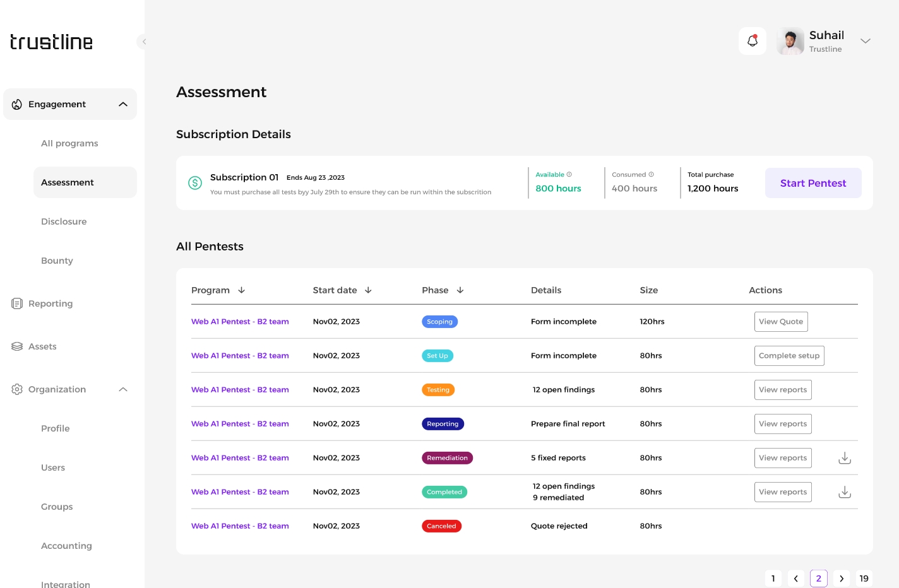Click View Quote for the Scoping pentest
899x588 pixels.
coord(780,322)
